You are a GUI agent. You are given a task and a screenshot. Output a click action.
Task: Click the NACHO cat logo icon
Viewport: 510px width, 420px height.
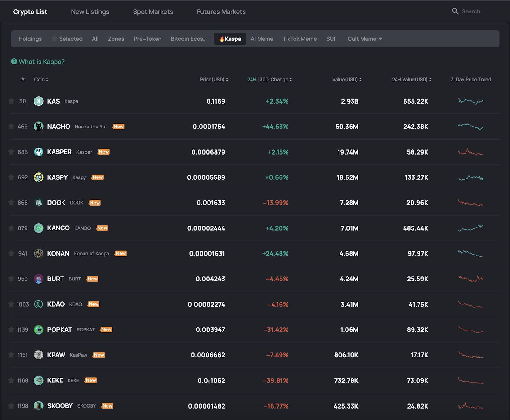tap(39, 127)
